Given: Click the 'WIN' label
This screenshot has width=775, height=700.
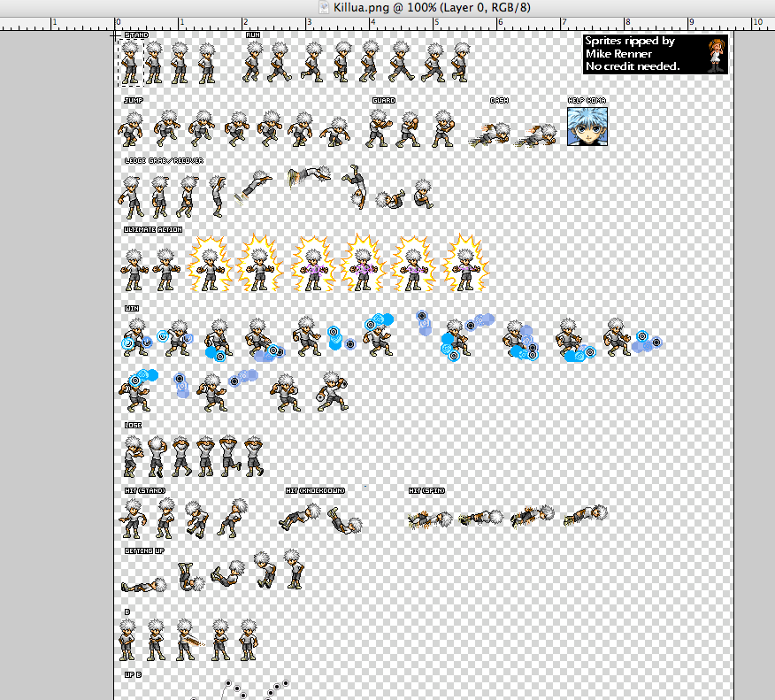Looking at the screenshot, I should (x=132, y=309).
